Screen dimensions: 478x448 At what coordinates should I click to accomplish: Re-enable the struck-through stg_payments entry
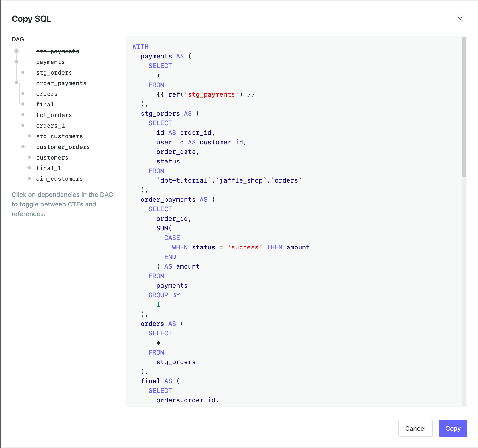(x=58, y=51)
